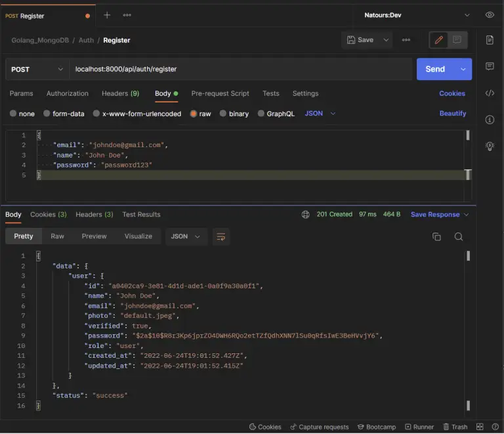Open Cookies link beside request tabs
Image resolution: width=504 pixels, height=434 pixels.
point(452,93)
